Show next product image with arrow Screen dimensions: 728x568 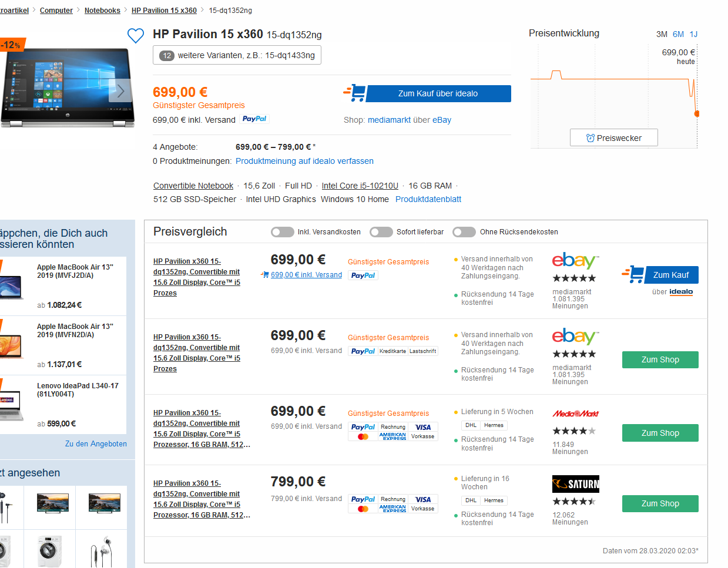(120, 90)
